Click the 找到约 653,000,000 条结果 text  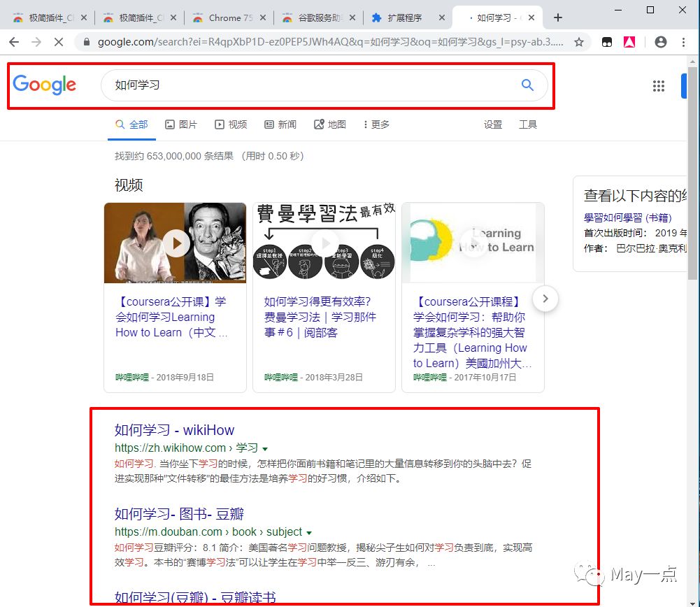click(174, 156)
